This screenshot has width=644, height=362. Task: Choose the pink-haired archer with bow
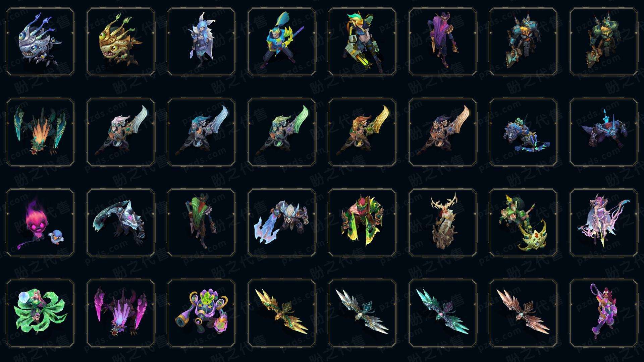[x=604, y=223]
